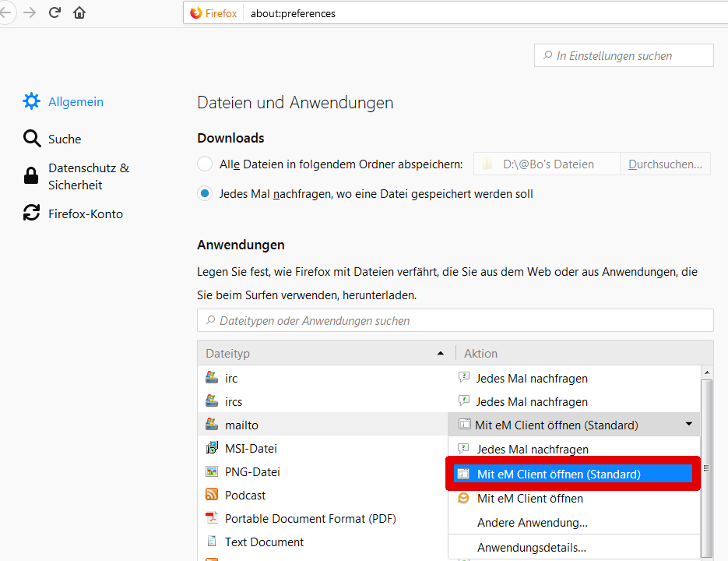Open Allgemein settings via gear icon
Image resolution: width=728 pixels, height=561 pixels.
31,101
